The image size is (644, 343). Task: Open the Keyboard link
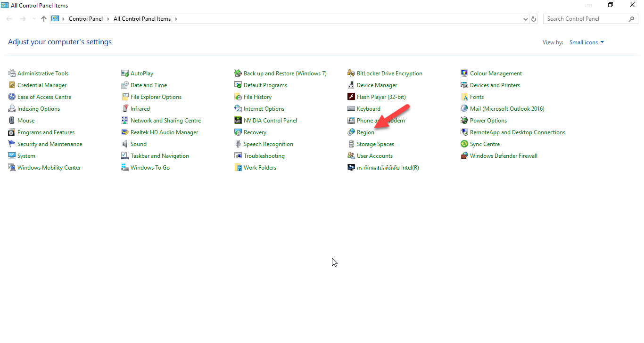click(x=369, y=108)
